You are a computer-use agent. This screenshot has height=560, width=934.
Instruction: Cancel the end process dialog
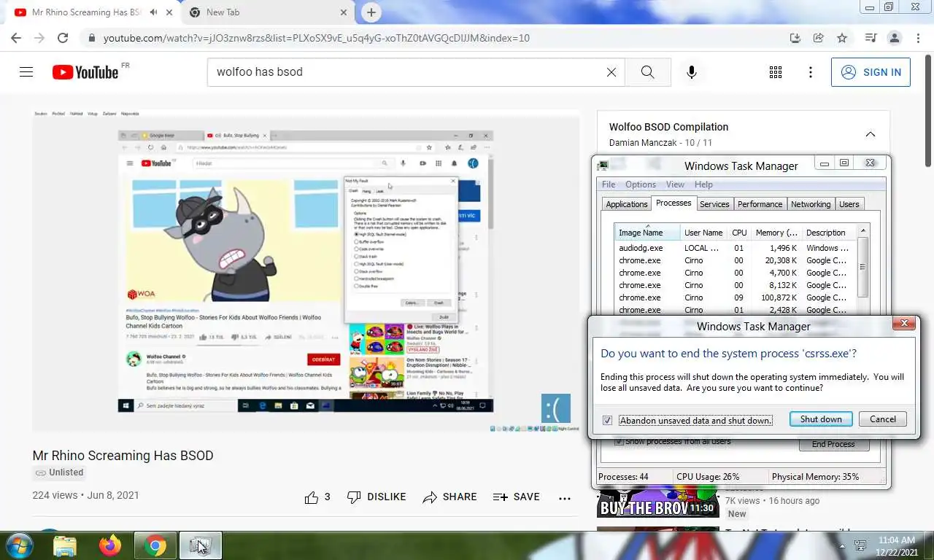coord(883,419)
